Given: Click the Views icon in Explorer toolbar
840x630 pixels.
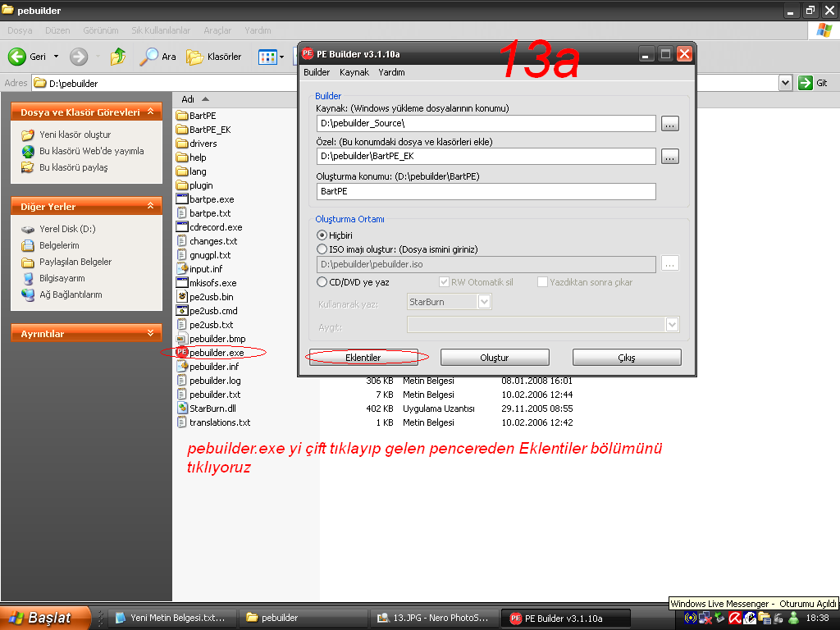Looking at the screenshot, I should point(267,57).
